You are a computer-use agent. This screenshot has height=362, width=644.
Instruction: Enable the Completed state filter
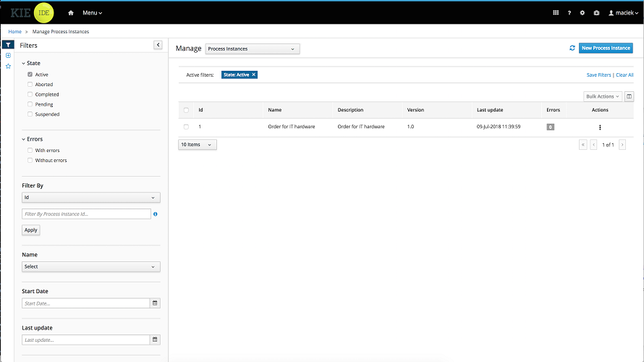tap(30, 94)
